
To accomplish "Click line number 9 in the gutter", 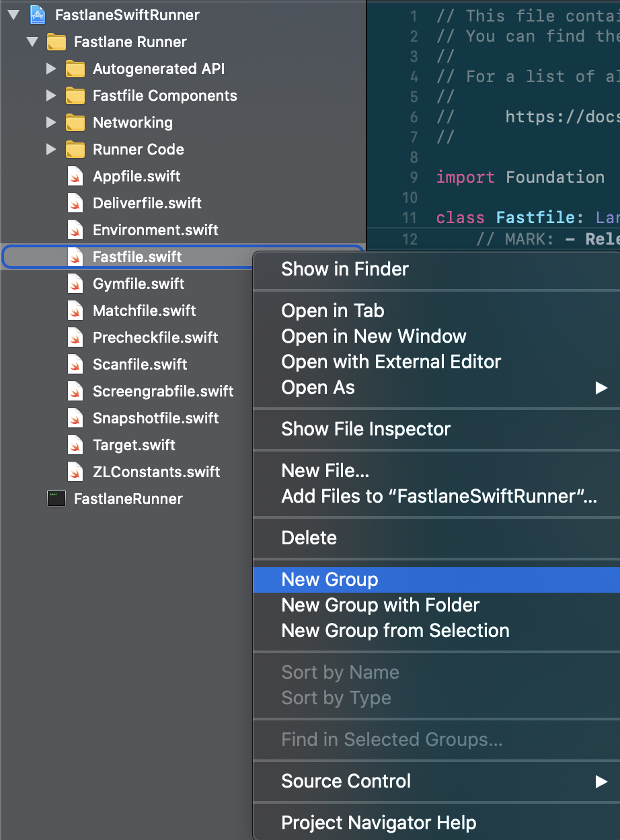I will coord(414,177).
